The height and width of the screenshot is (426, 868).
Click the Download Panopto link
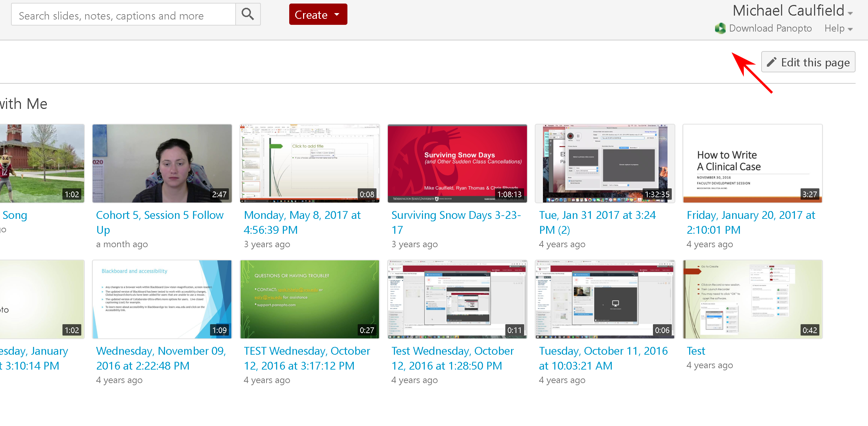click(770, 28)
